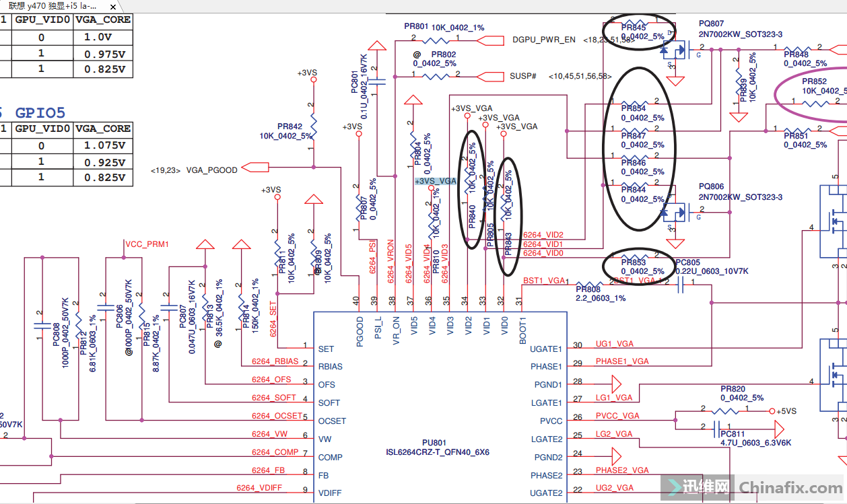Select the PR848 resistor designator
The image size is (847, 504).
797,55
